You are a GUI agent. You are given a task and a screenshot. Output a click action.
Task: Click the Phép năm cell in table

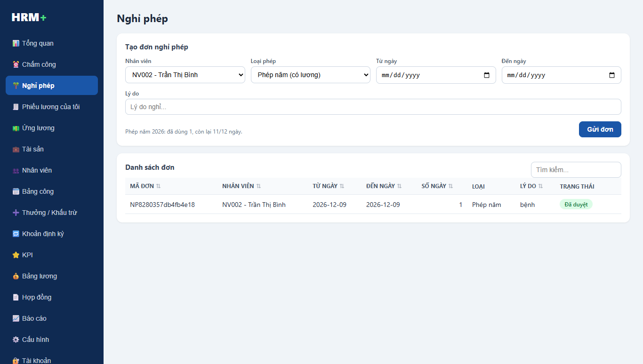487,205
